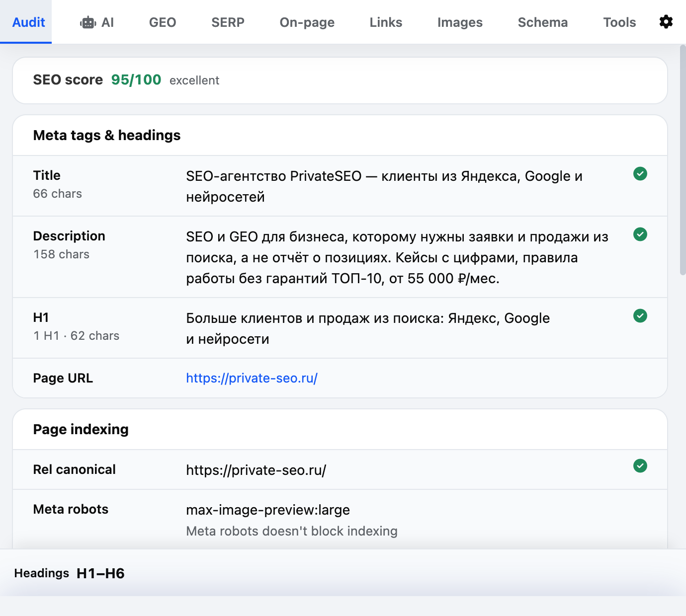Open the settings gear icon
686x616 pixels.
click(666, 22)
